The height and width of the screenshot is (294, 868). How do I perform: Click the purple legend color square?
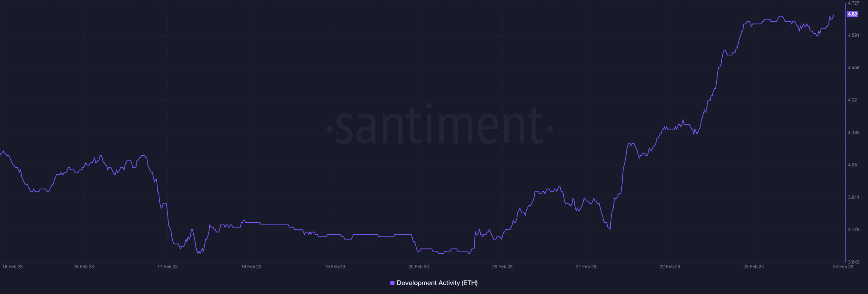(x=392, y=283)
